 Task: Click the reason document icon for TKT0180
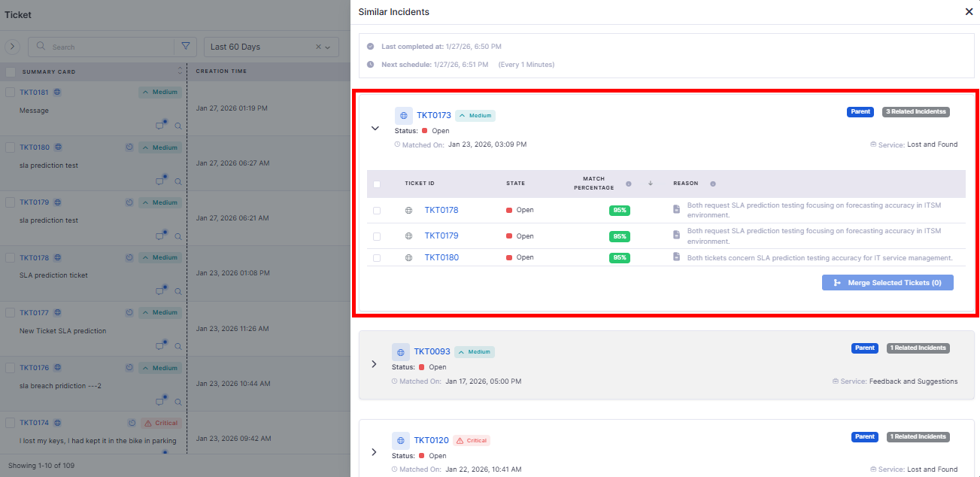click(676, 257)
